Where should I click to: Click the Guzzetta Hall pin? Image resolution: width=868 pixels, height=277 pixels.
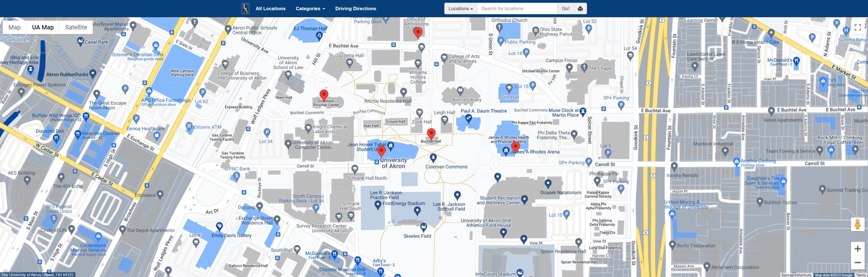pos(350,63)
